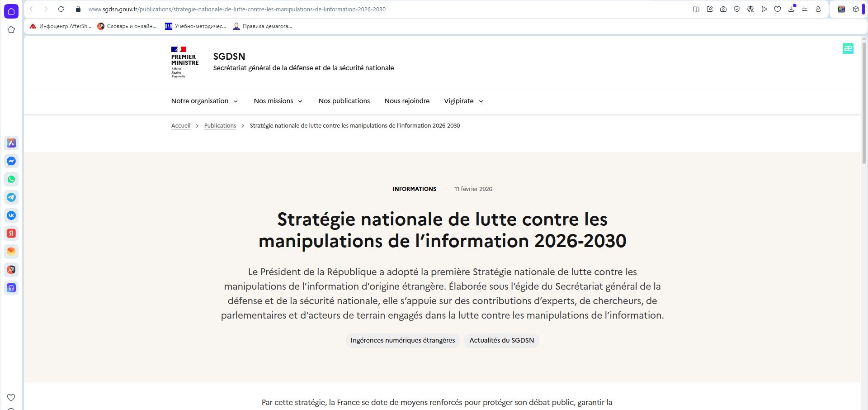Reload the page
The width and height of the screenshot is (868, 410).
pyautogui.click(x=61, y=9)
